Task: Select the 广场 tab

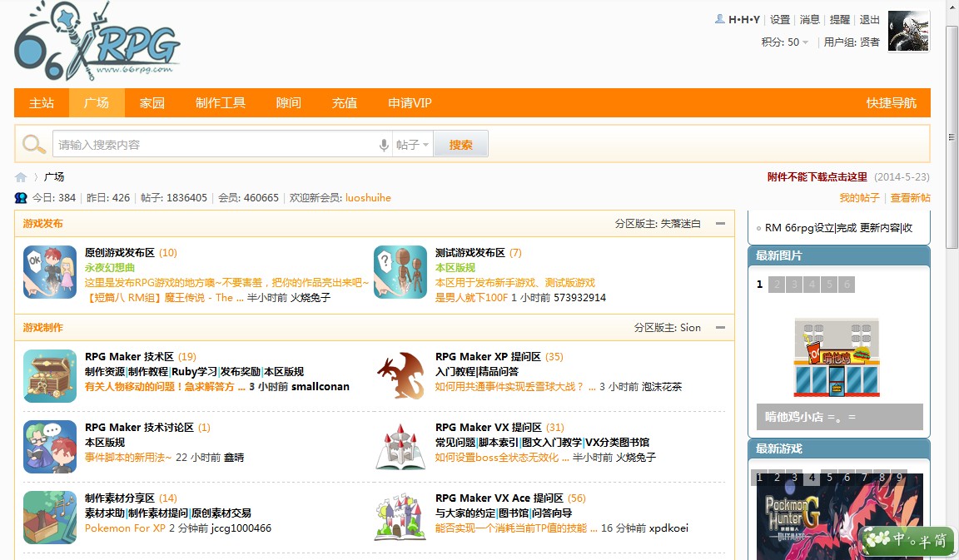Action: tap(97, 102)
